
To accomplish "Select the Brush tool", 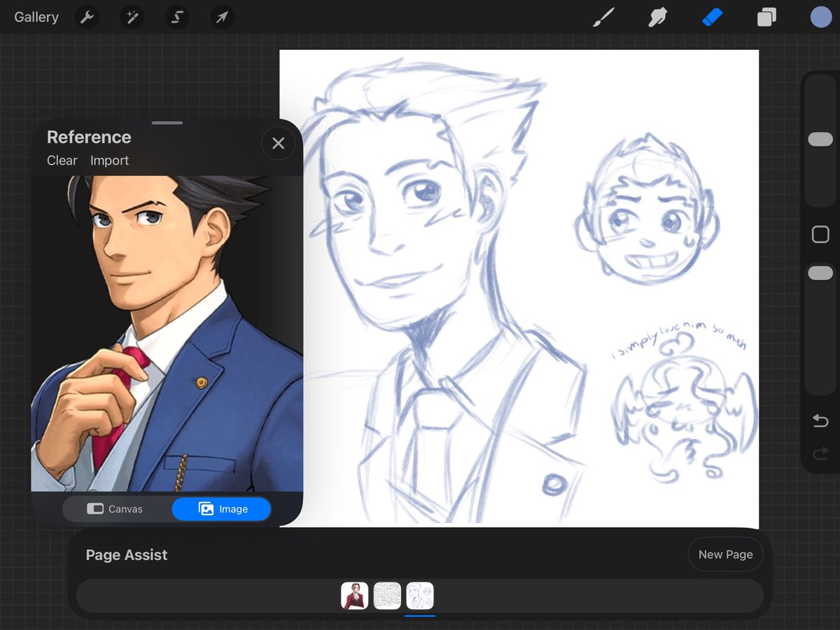I will point(603,17).
